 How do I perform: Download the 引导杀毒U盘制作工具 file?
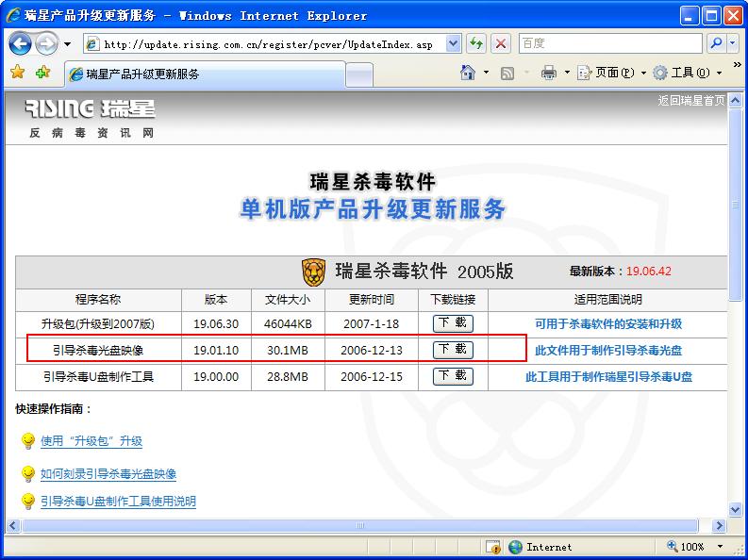pos(453,376)
